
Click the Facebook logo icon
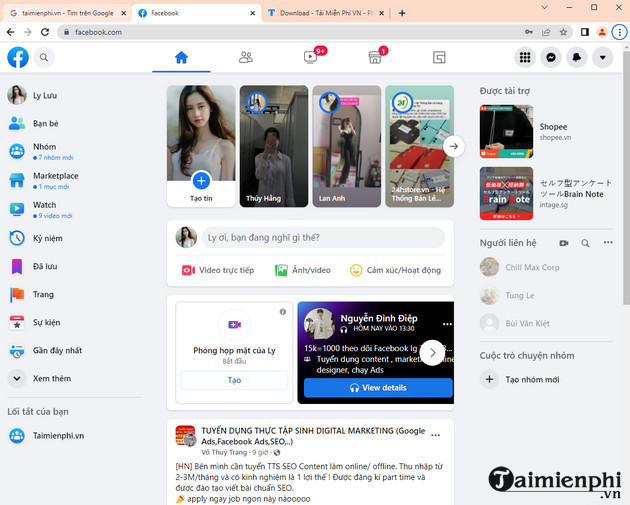[18, 57]
